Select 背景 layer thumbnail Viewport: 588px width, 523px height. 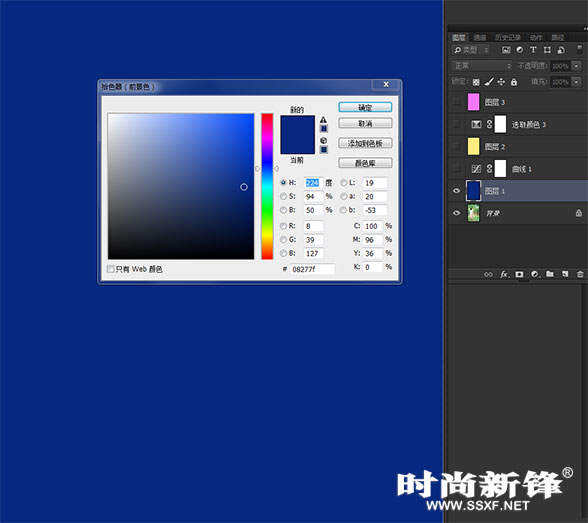tap(474, 213)
